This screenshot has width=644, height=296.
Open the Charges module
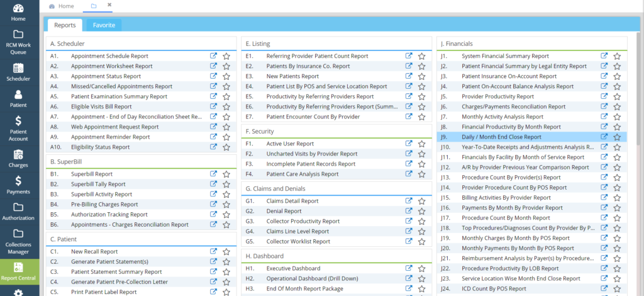[x=18, y=158]
